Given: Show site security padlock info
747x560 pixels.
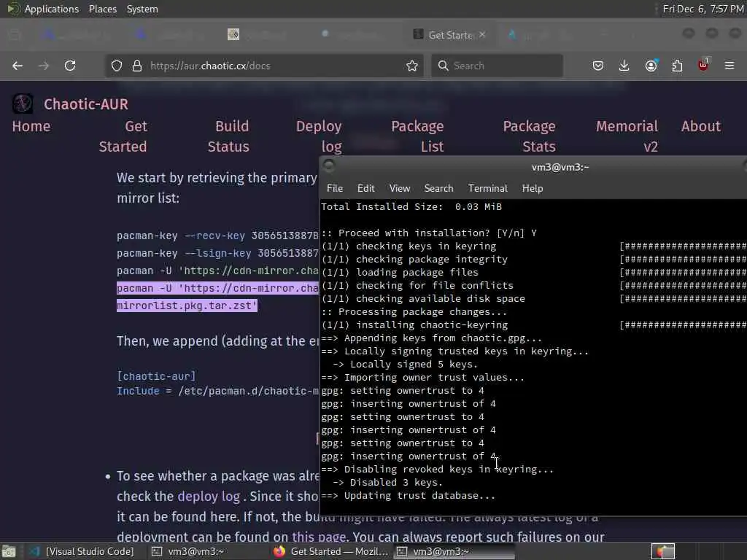Looking at the screenshot, I should point(137,66).
